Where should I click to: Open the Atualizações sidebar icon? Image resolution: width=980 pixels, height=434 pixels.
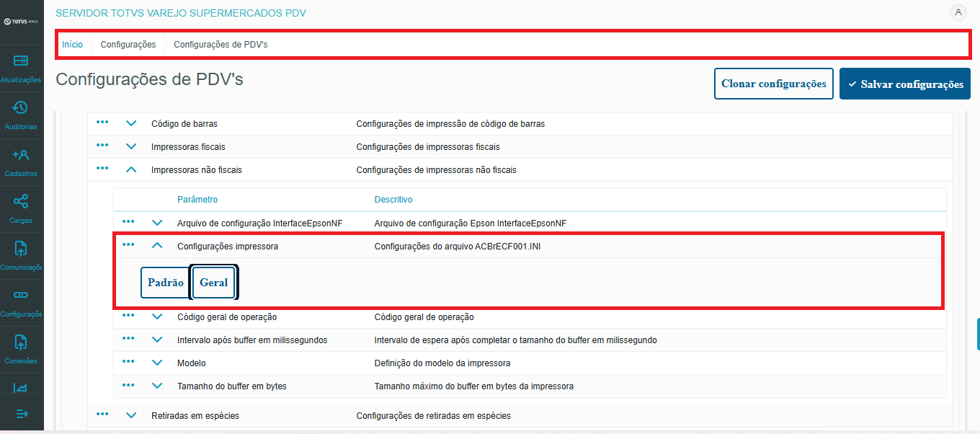coord(21,61)
